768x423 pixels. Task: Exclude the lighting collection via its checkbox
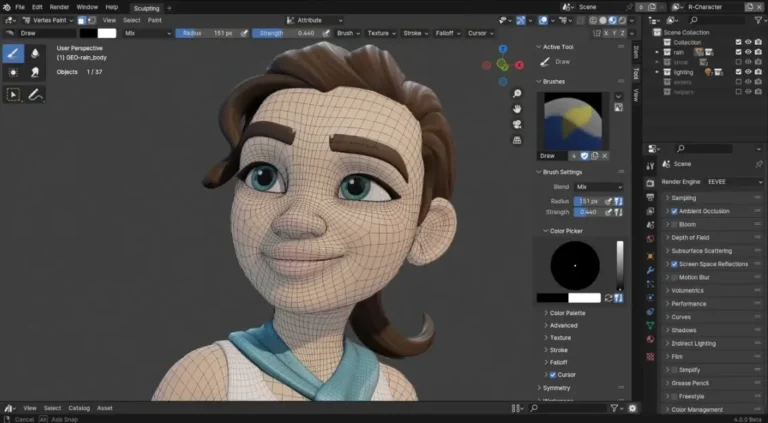click(739, 72)
